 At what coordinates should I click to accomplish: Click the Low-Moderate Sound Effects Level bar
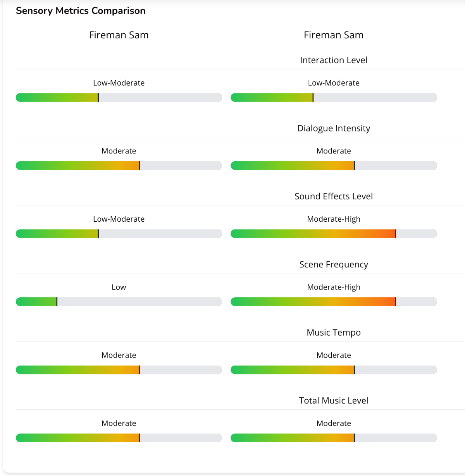point(119,234)
